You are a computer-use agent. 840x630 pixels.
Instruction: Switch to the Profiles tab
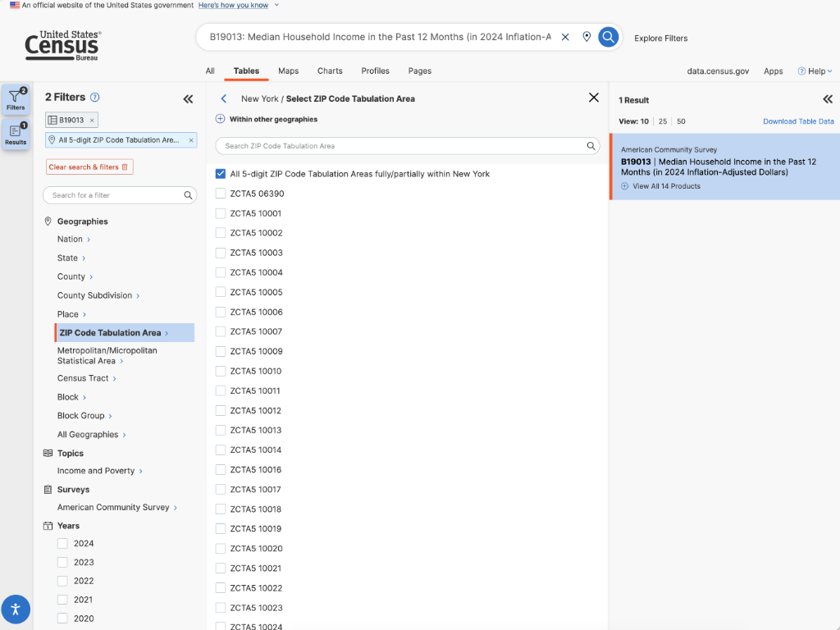pos(375,71)
